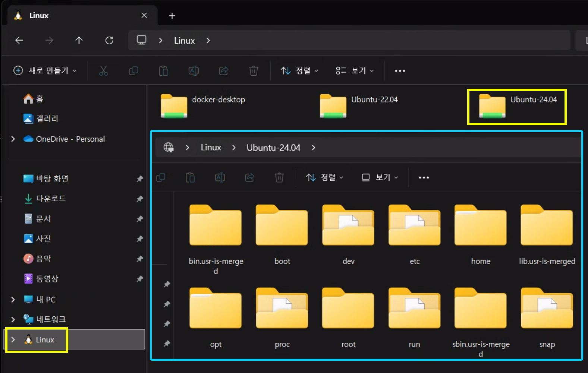588x373 pixels.
Task: Add a new tab with plus button
Action: point(172,16)
